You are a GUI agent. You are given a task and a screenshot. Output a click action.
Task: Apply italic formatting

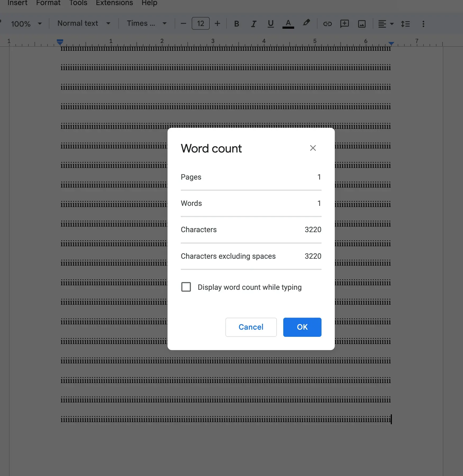pyautogui.click(x=253, y=24)
